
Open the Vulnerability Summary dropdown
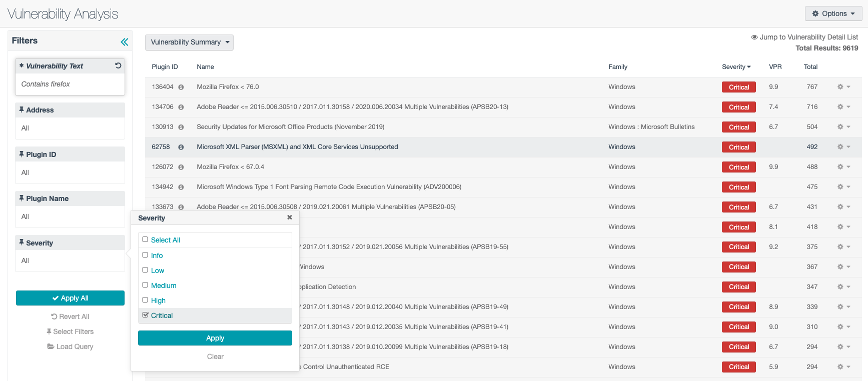coord(189,42)
